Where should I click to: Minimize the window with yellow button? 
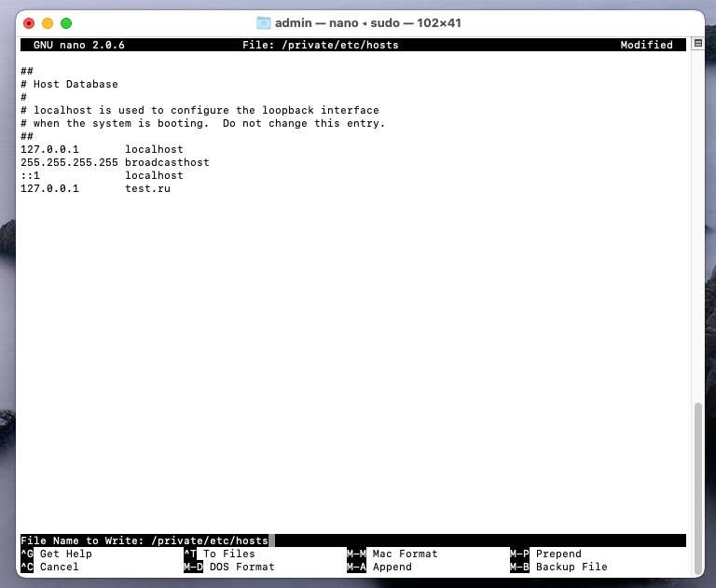point(48,23)
